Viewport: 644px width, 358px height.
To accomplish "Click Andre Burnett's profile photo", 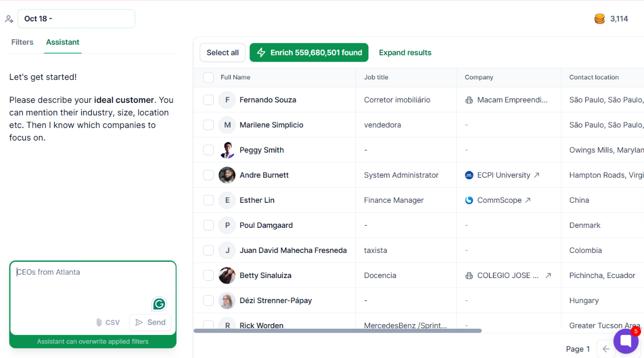I will pyautogui.click(x=227, y=175).
